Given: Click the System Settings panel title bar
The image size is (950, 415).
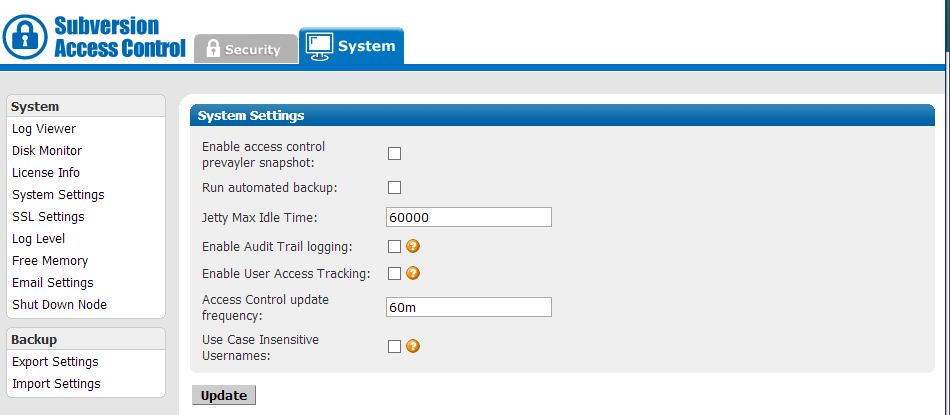Looking at the screenshot, I should pyautogui.click(x=562, y=115).
